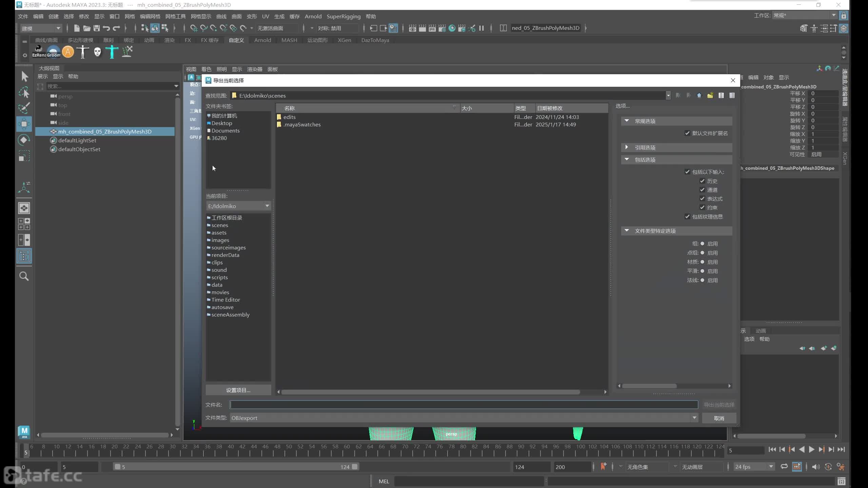Viewport: 868px width, 488px height.
Task: Click the mask face shelf icon
Action: coord(97,52)
